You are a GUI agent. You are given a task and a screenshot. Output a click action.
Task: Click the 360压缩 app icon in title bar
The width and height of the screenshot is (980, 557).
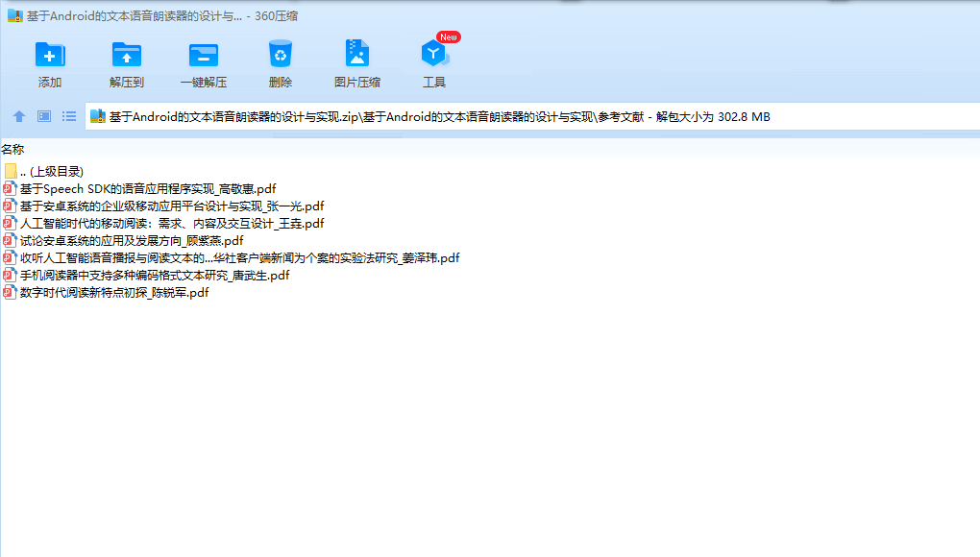[15, 15]
